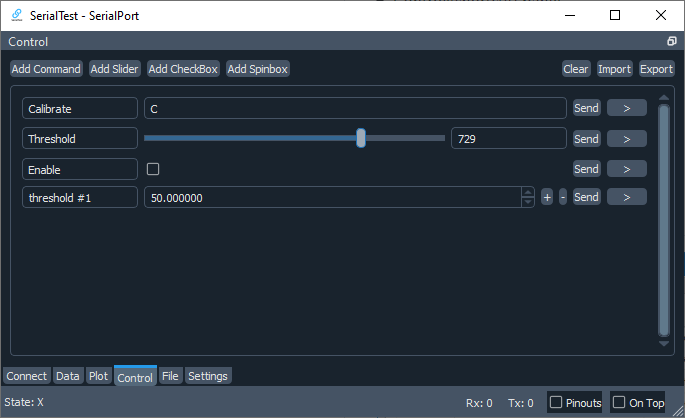Click the Threshold name field
Screen dimensions: 685x418
(x=80, y=138)
